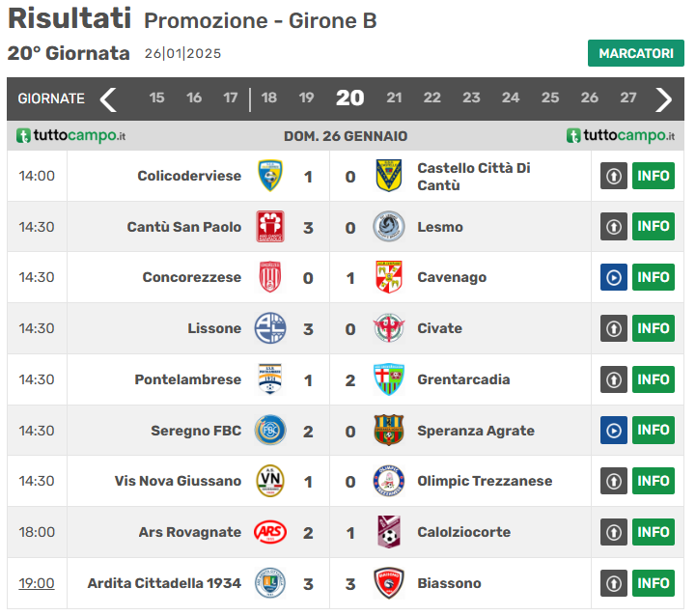Jump to giornata 27
Screen dimensions: 696x616
[x=628, y=98]
